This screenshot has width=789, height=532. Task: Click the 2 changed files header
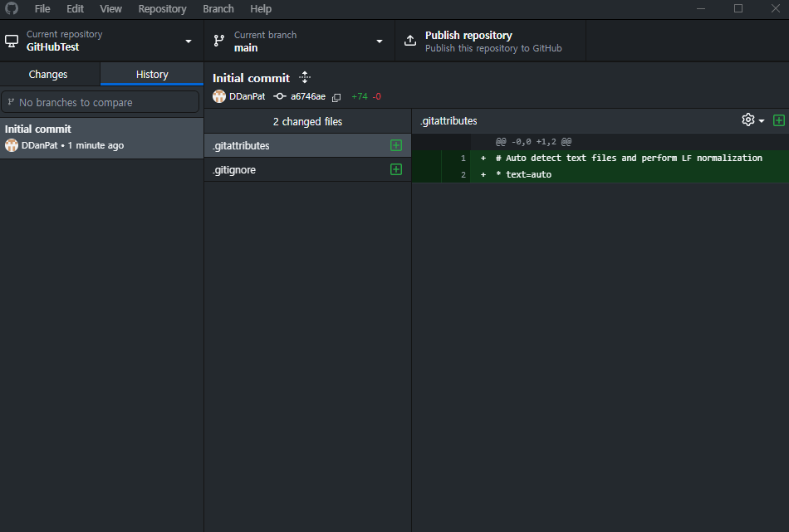tap(307, 121)
